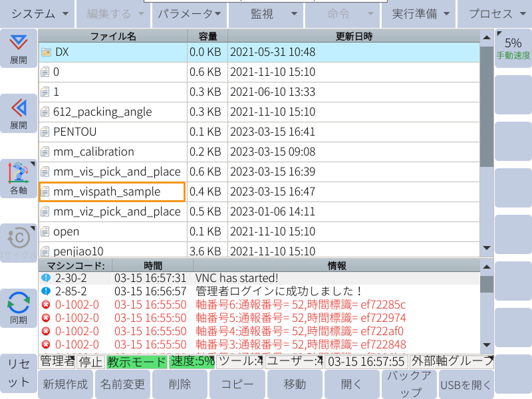Open the 編集する dropdown menu
The height and width of the screenshot is (399, 532).
pos(113,13)
